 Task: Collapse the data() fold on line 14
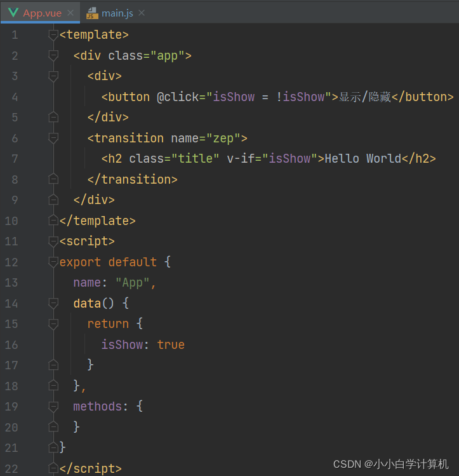tap(53, 303)
